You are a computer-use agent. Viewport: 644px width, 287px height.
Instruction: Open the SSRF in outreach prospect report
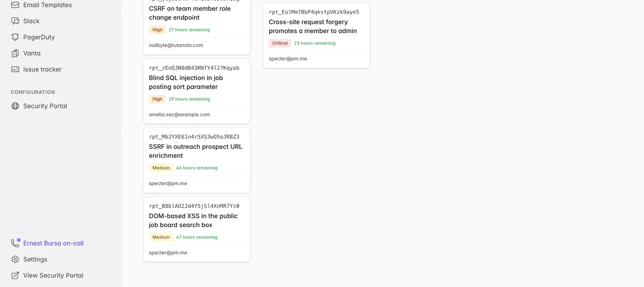pos(197,160)
